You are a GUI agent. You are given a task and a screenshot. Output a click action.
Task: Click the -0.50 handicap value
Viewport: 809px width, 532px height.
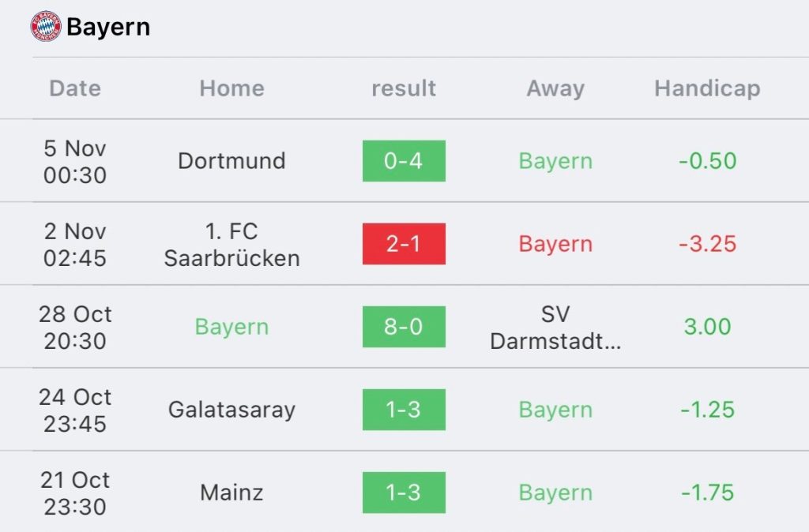coord(707,161)
